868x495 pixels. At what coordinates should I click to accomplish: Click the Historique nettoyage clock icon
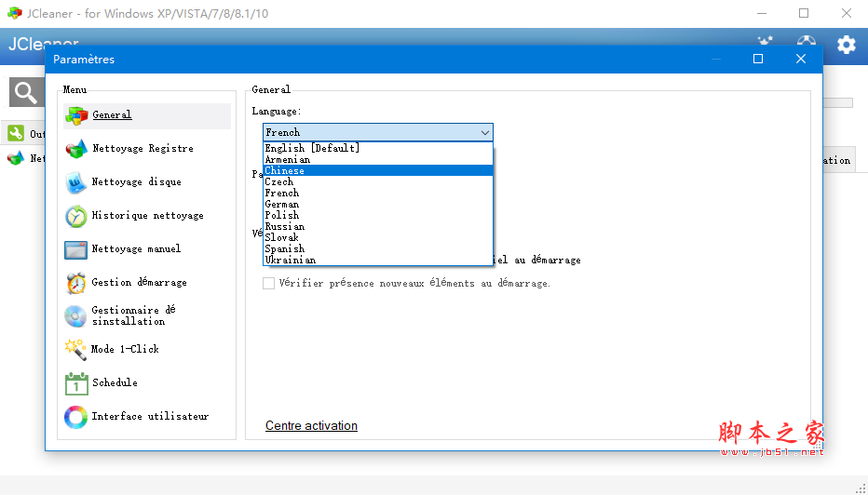click(x=76, y=216)
